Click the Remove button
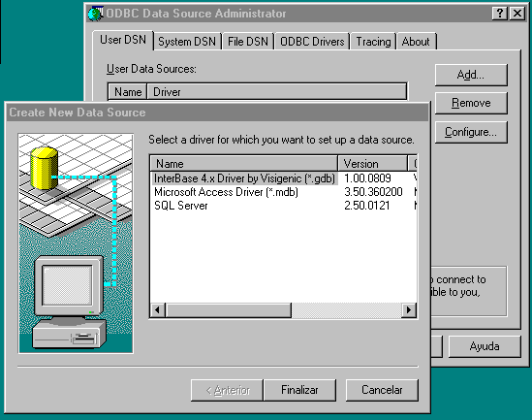 [471, 103]
